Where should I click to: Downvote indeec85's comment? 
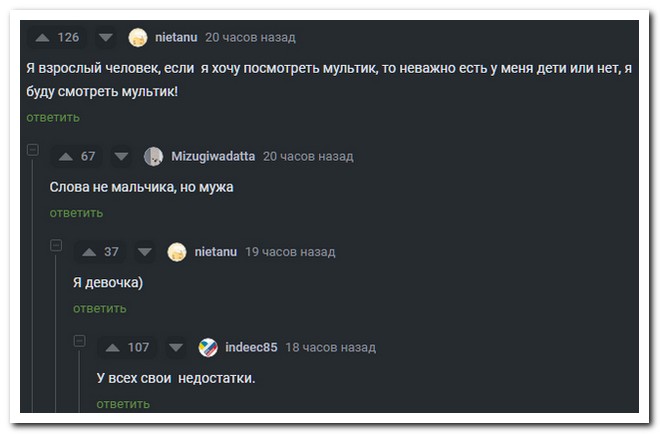click(x=176, y=348)
